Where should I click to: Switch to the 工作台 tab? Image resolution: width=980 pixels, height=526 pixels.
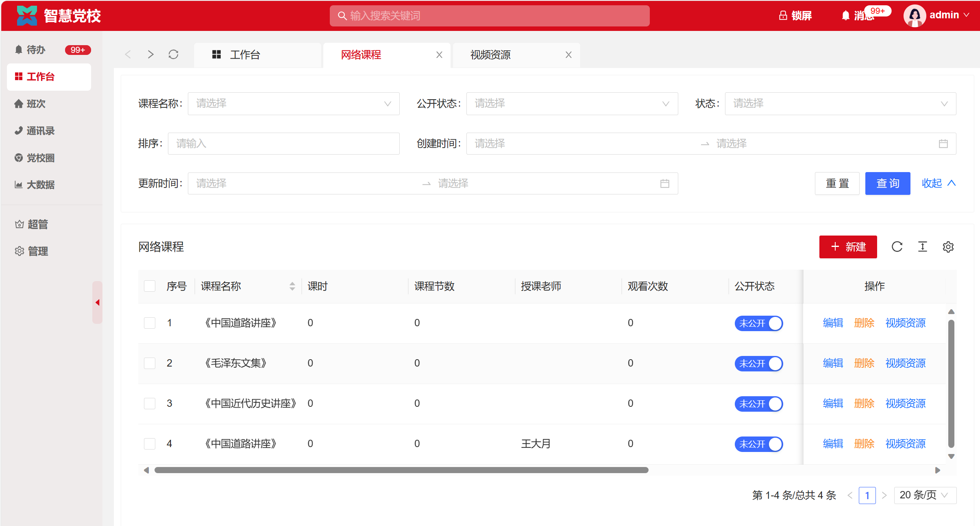(x=245, y=55)
